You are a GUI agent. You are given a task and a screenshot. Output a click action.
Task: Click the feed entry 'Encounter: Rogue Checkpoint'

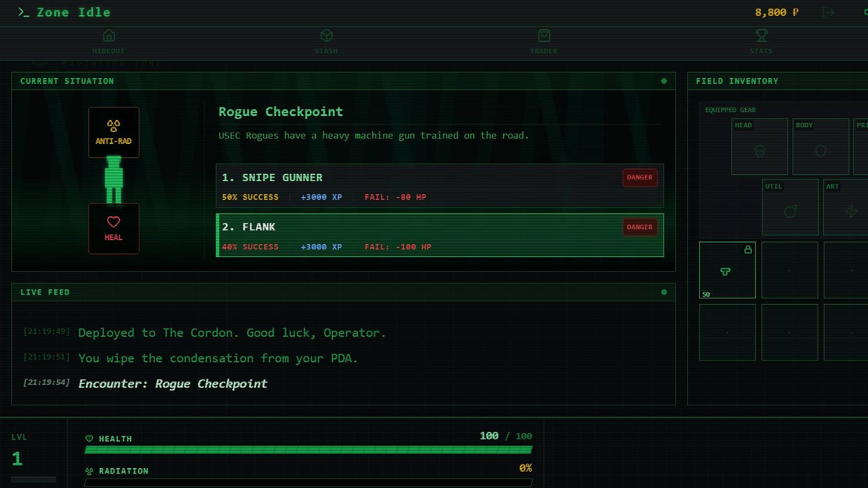coord(173,384)
